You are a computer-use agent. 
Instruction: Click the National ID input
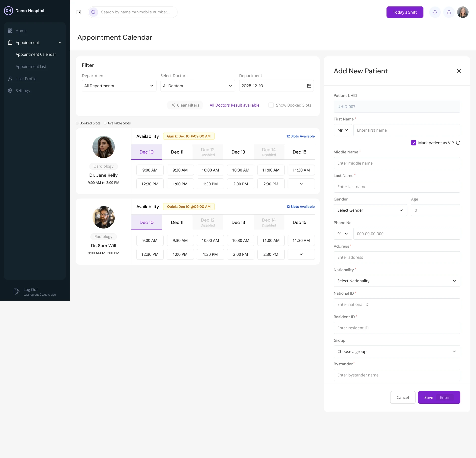click(x=397, y=304)
